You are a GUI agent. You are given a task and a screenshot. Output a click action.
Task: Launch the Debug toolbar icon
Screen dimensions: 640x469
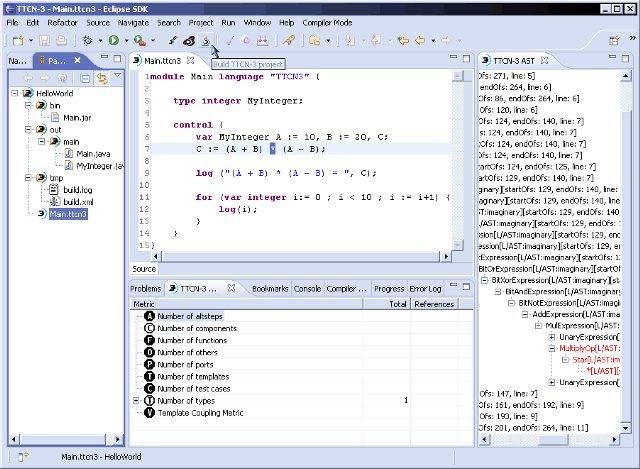coord(87,40)
